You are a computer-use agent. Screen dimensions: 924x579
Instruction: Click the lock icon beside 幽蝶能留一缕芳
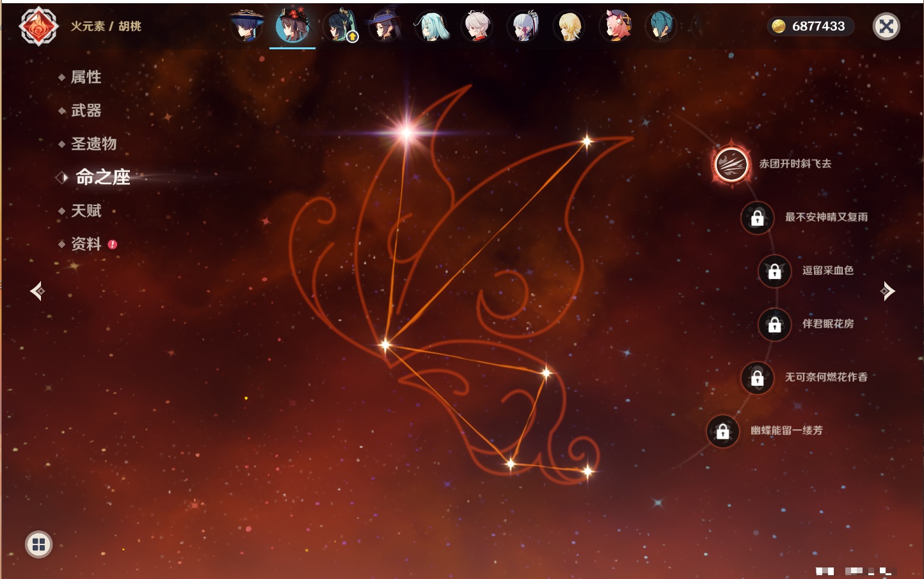(722, 431)
